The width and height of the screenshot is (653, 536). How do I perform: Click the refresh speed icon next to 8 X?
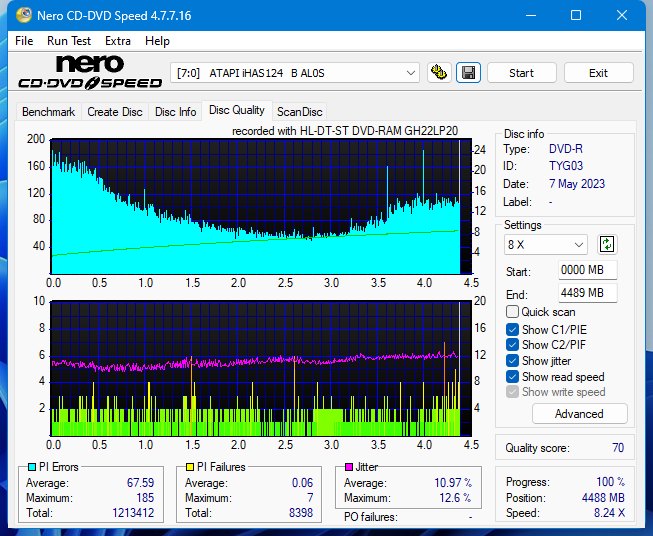click(x=607, y=244)
